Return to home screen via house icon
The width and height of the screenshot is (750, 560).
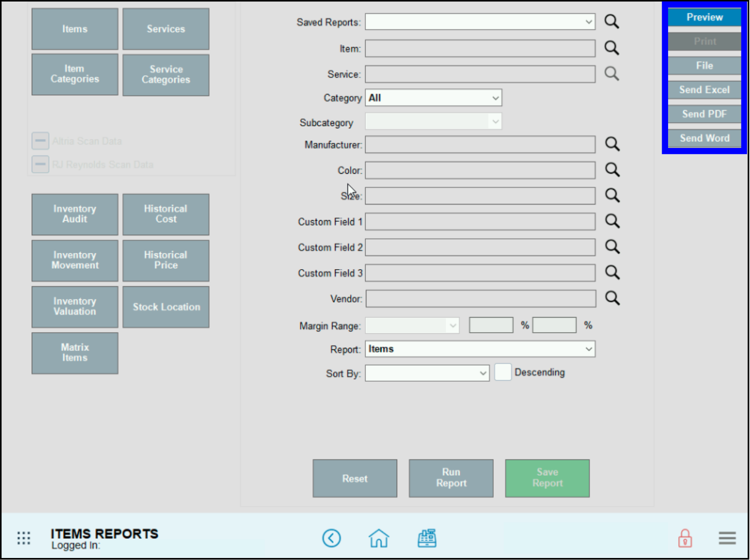coord(379,538)
